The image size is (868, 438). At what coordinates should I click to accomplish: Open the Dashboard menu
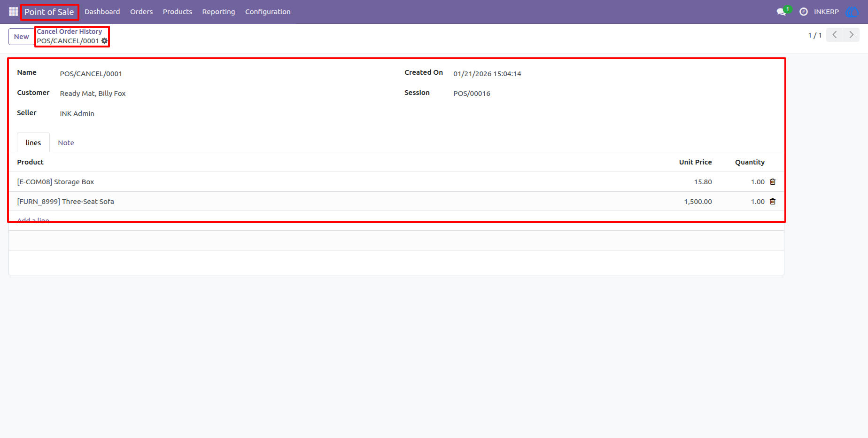(102, 12)
